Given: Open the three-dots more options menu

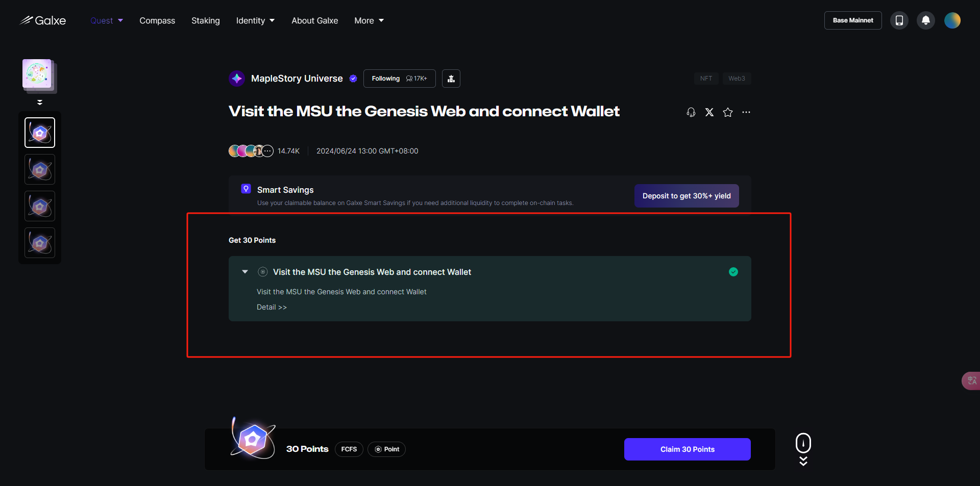Looking at the screenshot, I should [746, 112].
